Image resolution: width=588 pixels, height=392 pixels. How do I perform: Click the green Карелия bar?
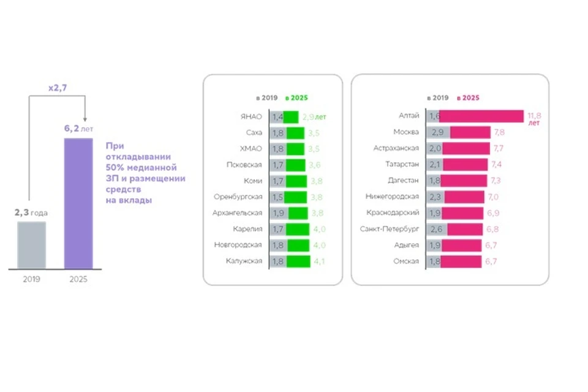(x=298, y=229)
